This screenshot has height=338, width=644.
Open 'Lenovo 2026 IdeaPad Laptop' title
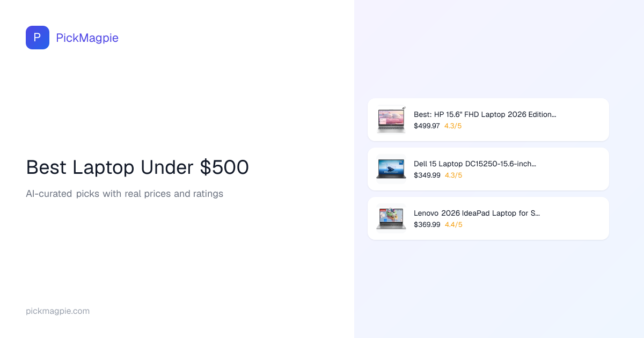pos(477,213)
